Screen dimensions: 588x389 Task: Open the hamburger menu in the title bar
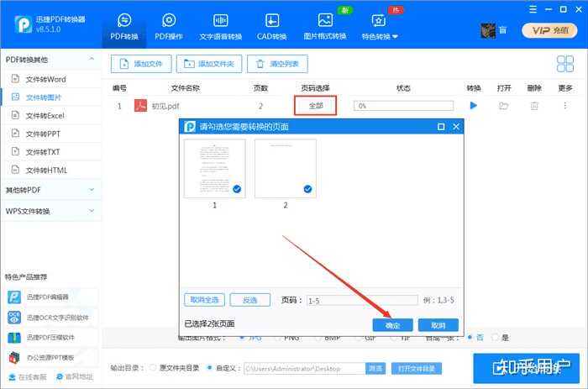(533, 9)
